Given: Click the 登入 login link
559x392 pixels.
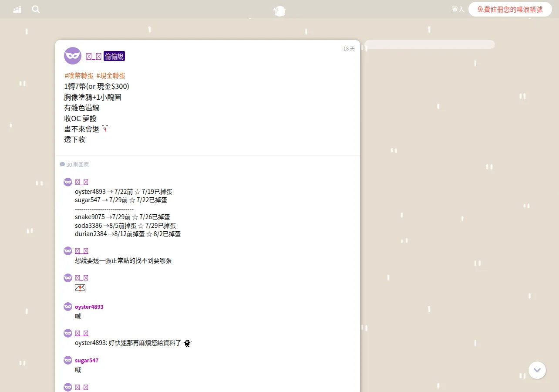Looking at the screenshot, I should click(x=458, y=9).
